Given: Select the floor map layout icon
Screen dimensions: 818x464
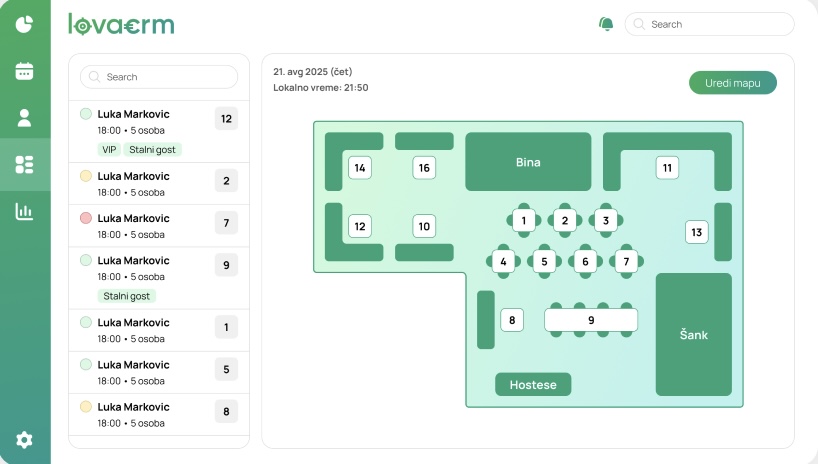Looking at the screenshot, I should (x=25, y=164).
